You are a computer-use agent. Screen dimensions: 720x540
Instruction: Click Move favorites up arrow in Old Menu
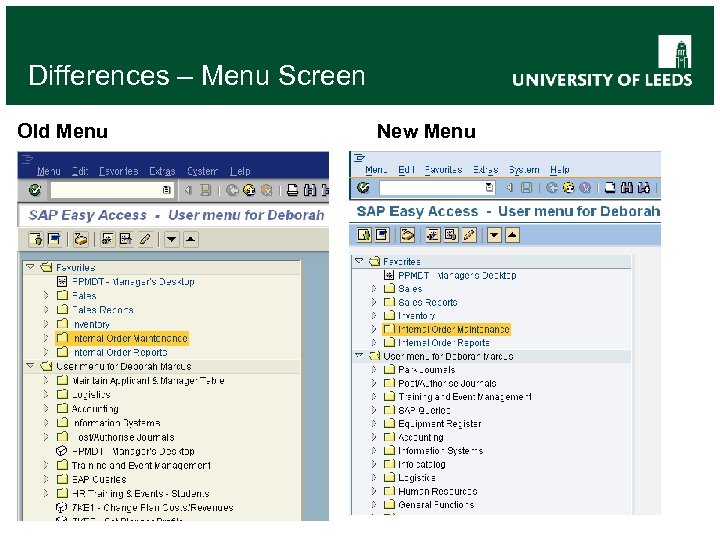coord(191,239)
